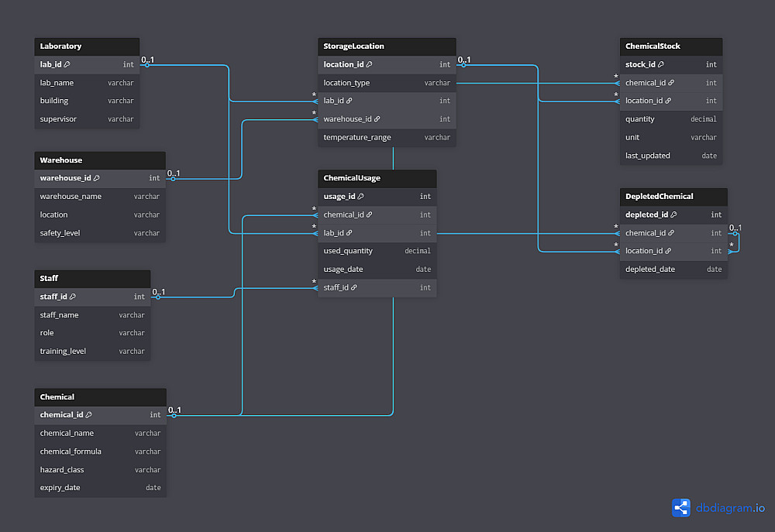The width and height of the screenshot is (775, 532).
Task: Click the key icon beside ChemicalStock stock_id
Action: coord(661,64)
